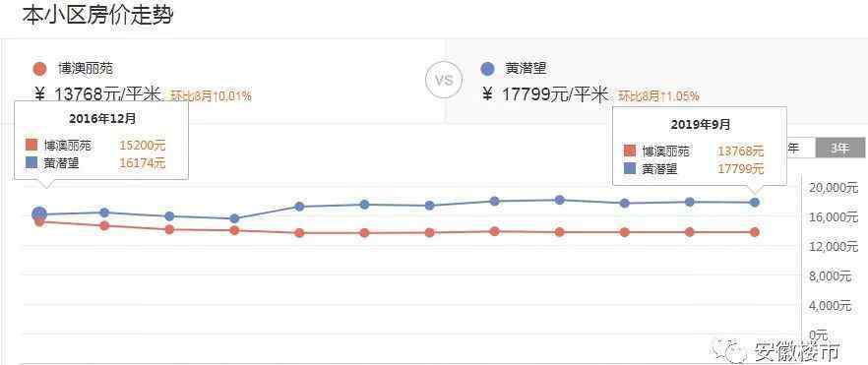Click the blue 黄潜望 legend dot
The height and width of the screenshot is (365, 868).
[x=487, y=70]
